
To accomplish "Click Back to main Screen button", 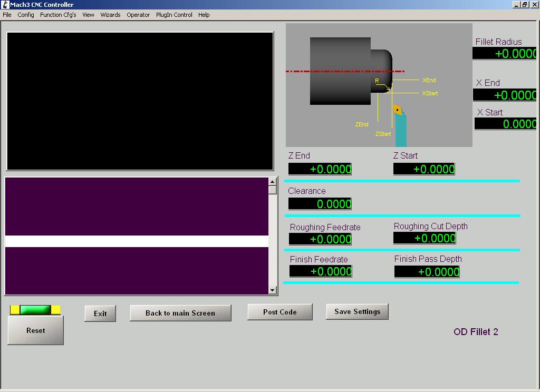I will coord(180,313).
